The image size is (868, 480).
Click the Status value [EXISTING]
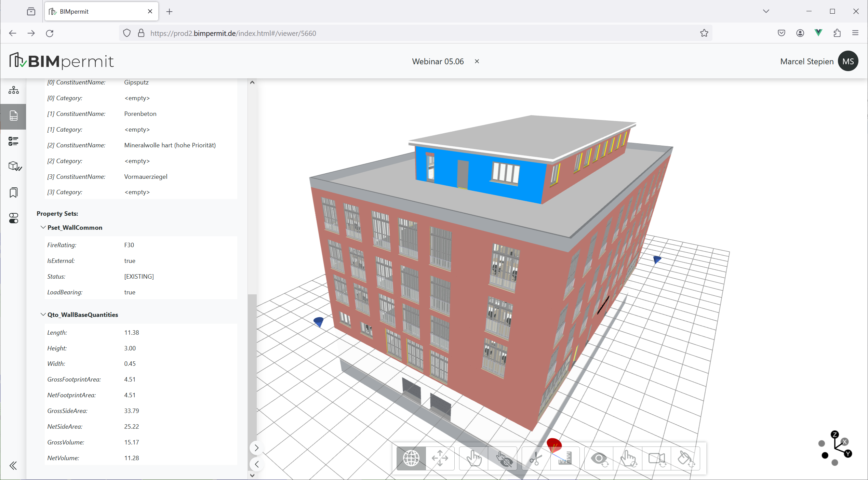point(139,277)
